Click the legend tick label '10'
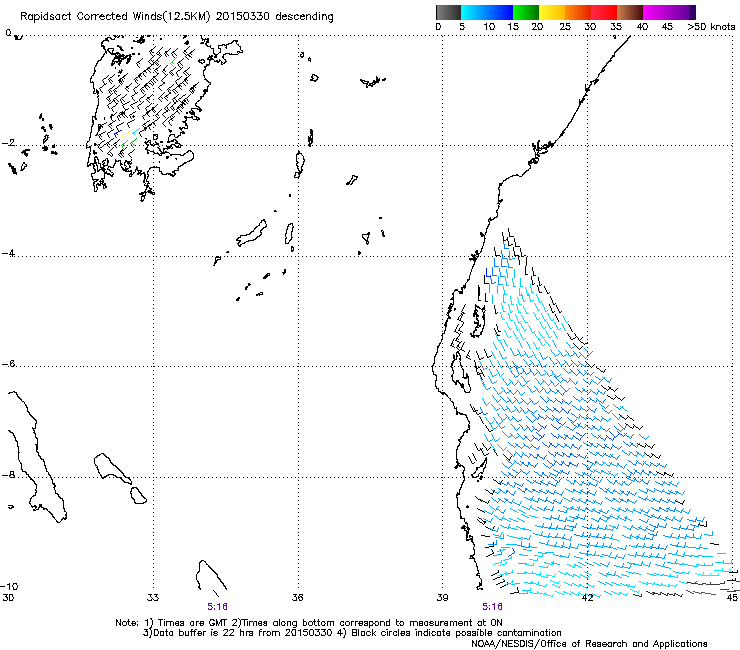The image size is (740, 650). [489, 26]
